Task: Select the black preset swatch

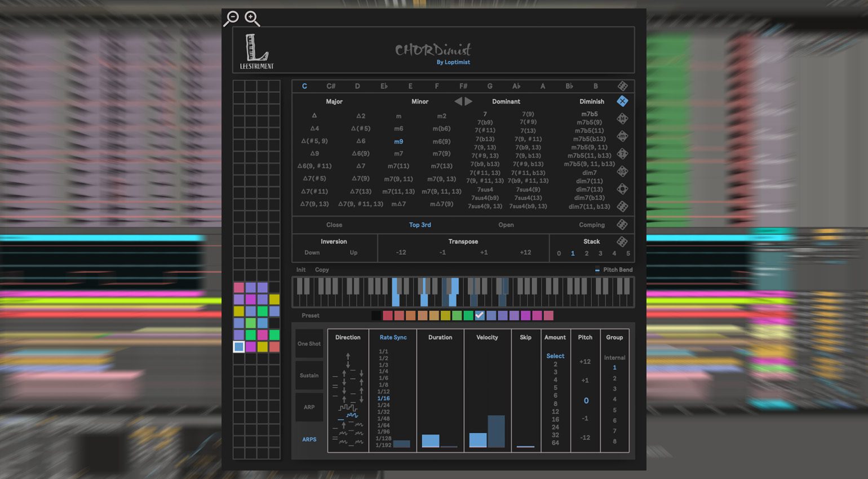Action: (x=376, y=316)
